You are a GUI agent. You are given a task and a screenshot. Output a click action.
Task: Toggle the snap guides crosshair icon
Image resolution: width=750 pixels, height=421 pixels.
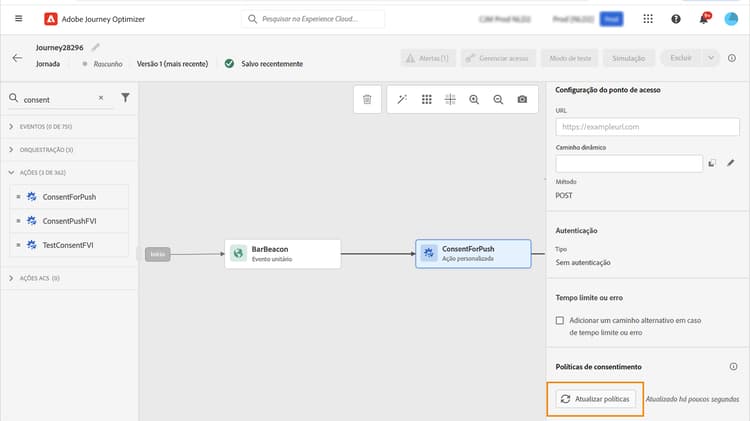450,99
